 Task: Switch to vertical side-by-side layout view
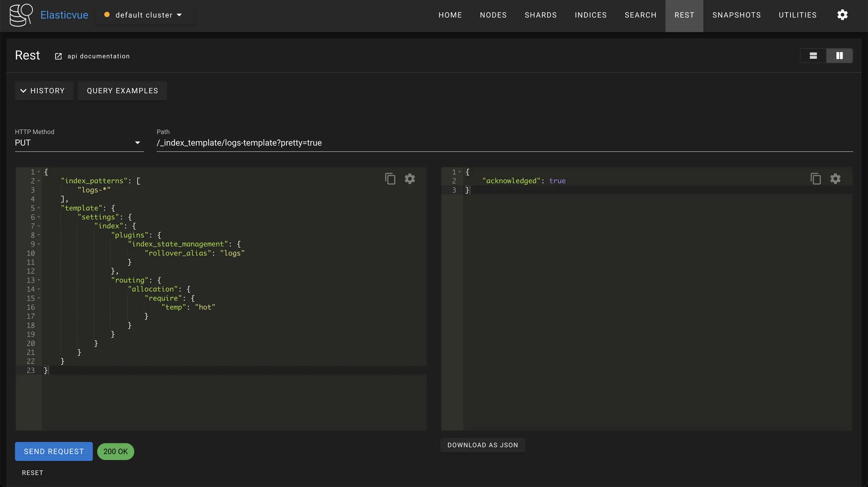click(x=839, y=56)
